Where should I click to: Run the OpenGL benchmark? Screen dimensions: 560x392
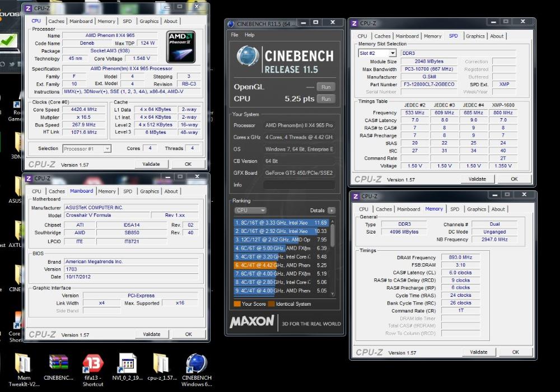coord(326,87)
